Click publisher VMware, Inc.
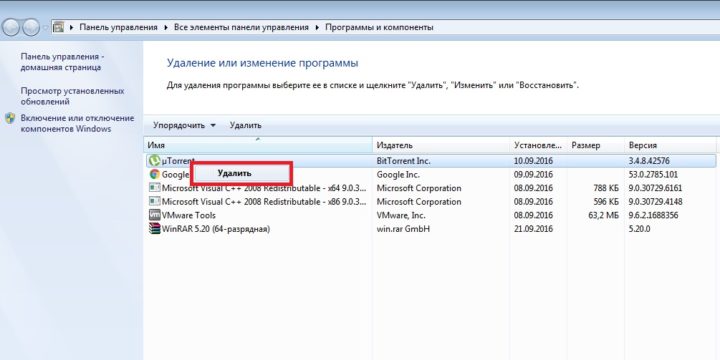Image resolution: width=720 pixels, height=360 pixels. tap(401, 215)
